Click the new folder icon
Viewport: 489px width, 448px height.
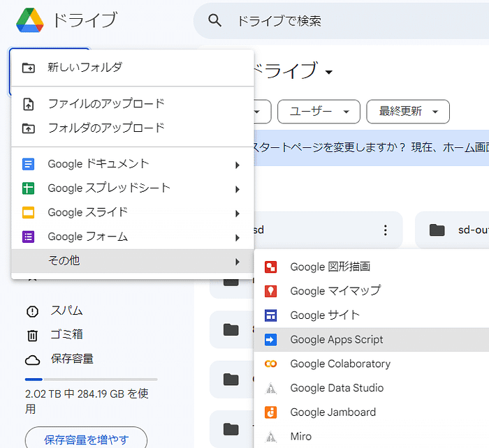coord(29,68)
